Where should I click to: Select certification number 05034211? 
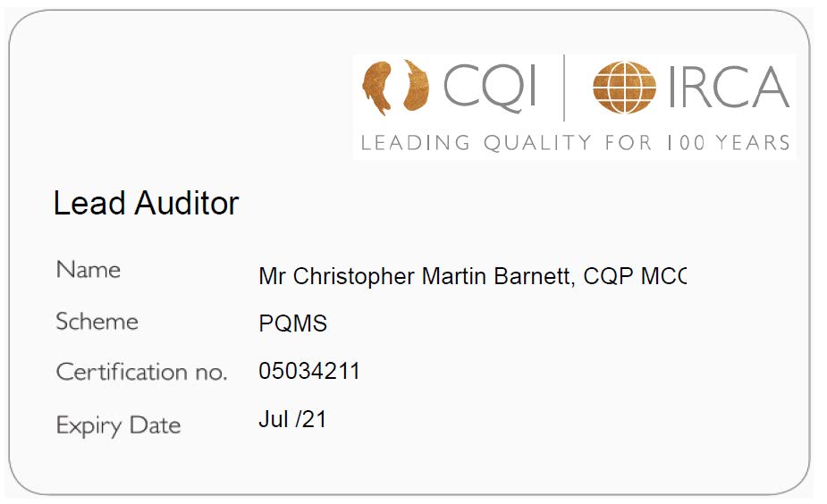coord(309,371)
